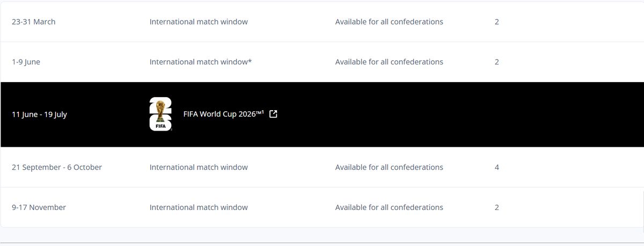Open the FIFA World Cup 2026 link
The width and height of the screenshot is (644, 246).
click(x=224, y=114)
